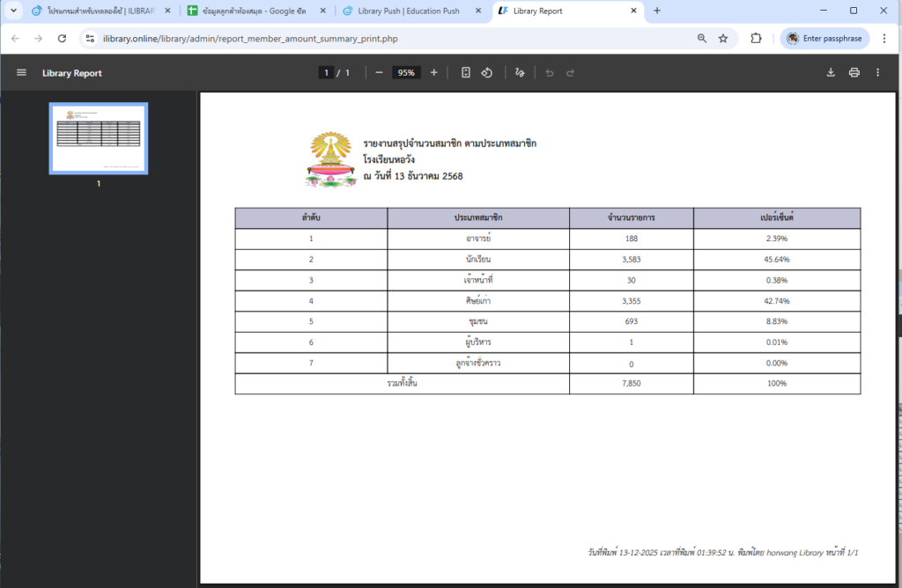Toggle the PDF sidebar menu icon
Image resolution: width=902 pixels, height=588 pixels.
point(21,73)
